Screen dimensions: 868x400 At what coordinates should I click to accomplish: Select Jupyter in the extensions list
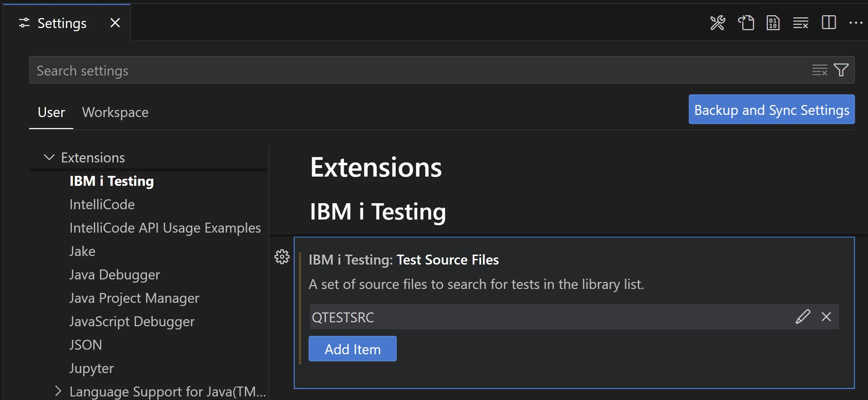pyautogui.click(x=91, y=368)
